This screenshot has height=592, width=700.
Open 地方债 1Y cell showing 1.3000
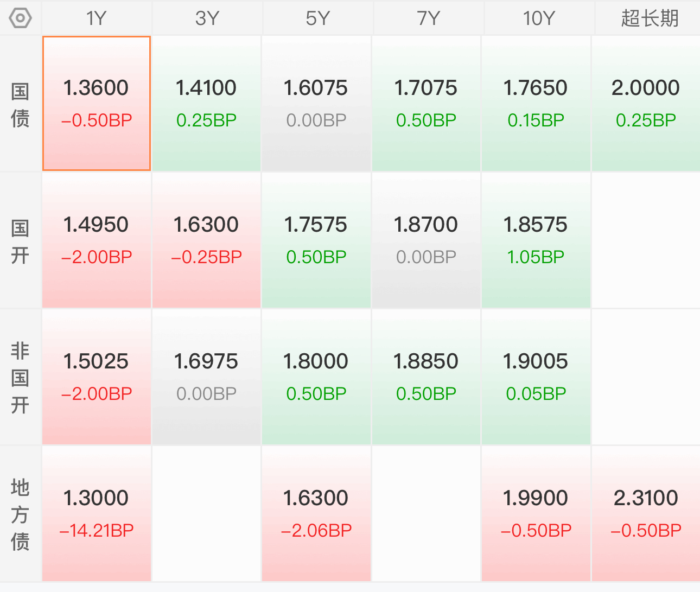click(x=97, y=514)
